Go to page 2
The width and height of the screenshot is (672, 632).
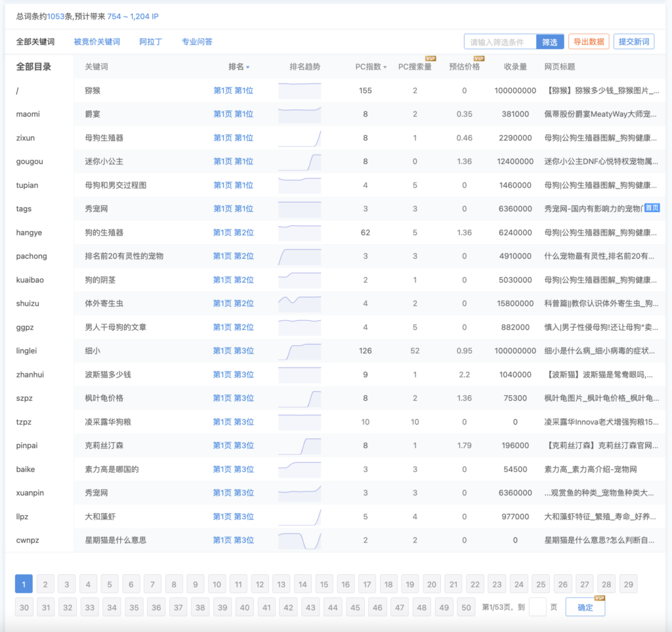tap(45, 584)
